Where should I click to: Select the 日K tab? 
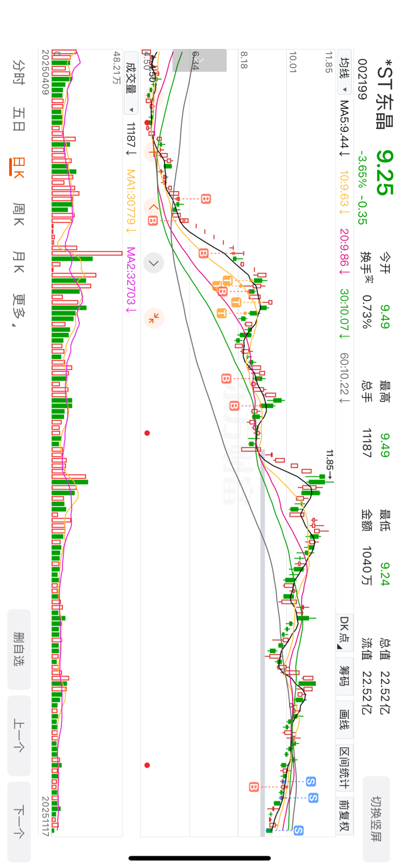[x=19, y=167]
